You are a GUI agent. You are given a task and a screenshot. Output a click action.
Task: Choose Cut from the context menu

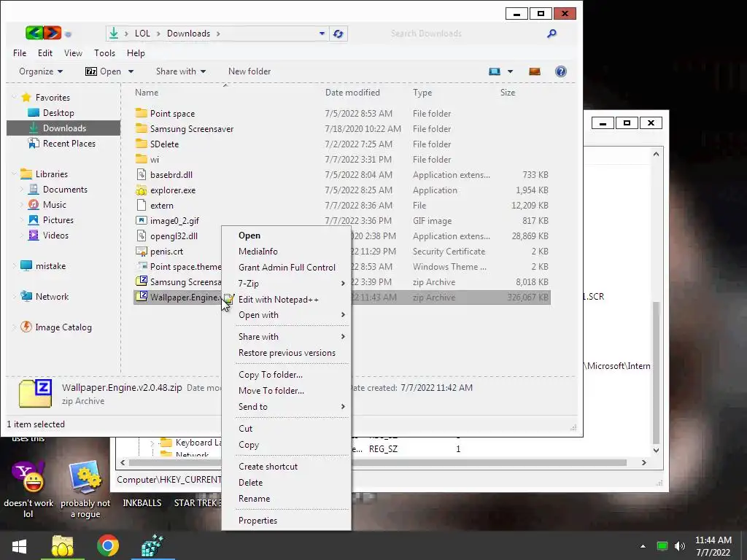pyautogui.click(x=245, y=429)
